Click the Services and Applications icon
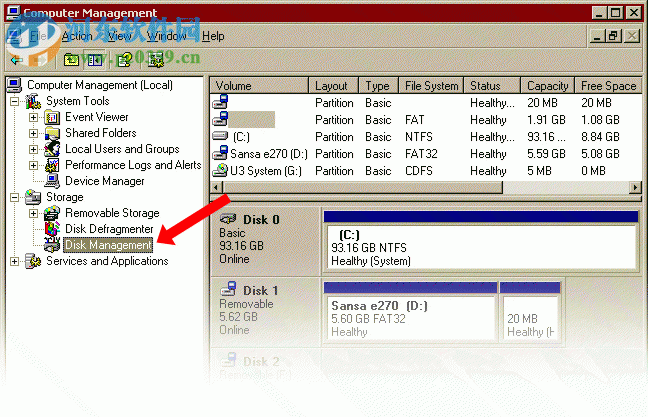Image resolution: width=648 pixels, height=417 pixels. pos(33,261)
